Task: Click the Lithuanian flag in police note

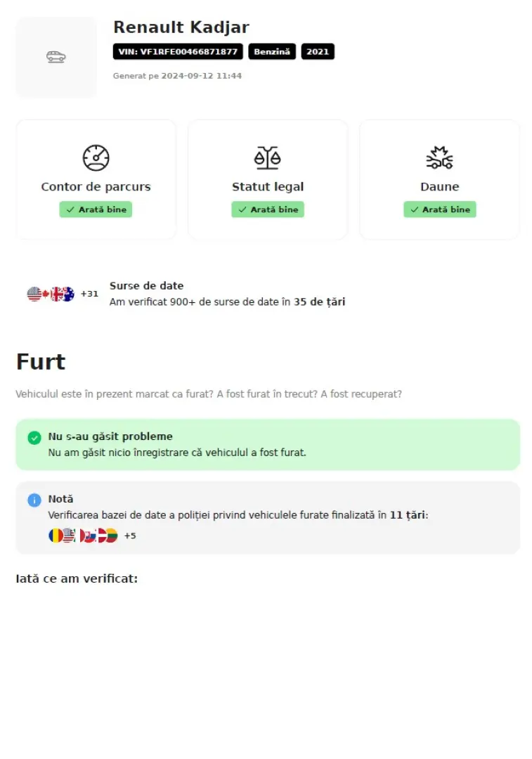Action: click(x=110, y=536)
